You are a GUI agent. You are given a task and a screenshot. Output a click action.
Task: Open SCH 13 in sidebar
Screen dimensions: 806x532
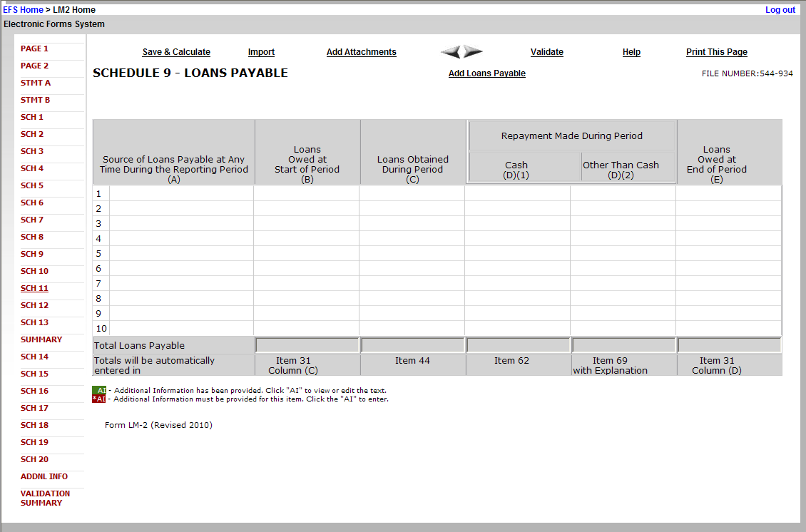coord(34,322)
